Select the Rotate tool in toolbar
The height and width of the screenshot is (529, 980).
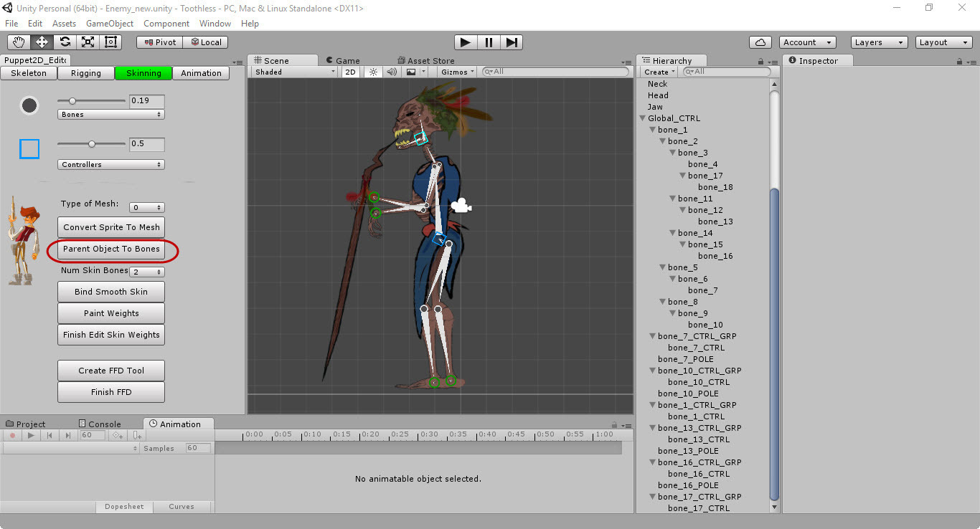[65, 42]
